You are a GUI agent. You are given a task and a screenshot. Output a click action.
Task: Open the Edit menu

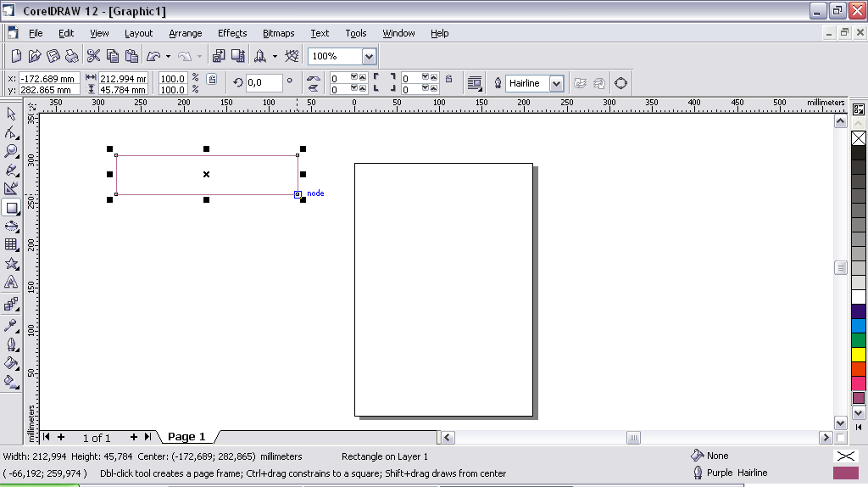66,33
